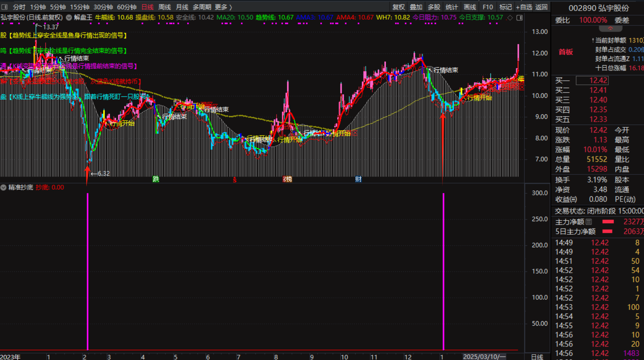Viewport: 644px width, 360px height.
Task: Click the 涨幅 10.01% value
Action: [595, 149]
